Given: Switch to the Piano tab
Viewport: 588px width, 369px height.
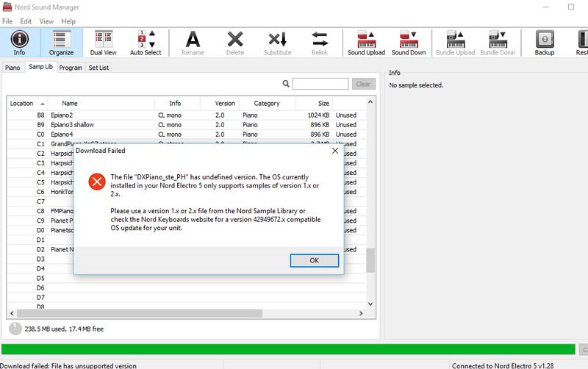Looking at the screenshot, I should pyautogui.click(x=12, y=68).
